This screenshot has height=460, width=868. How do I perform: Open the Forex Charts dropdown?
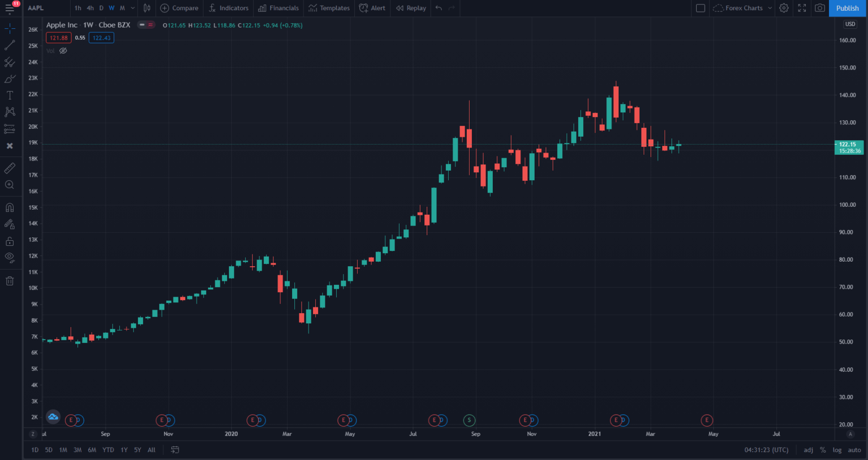point(742,8)
